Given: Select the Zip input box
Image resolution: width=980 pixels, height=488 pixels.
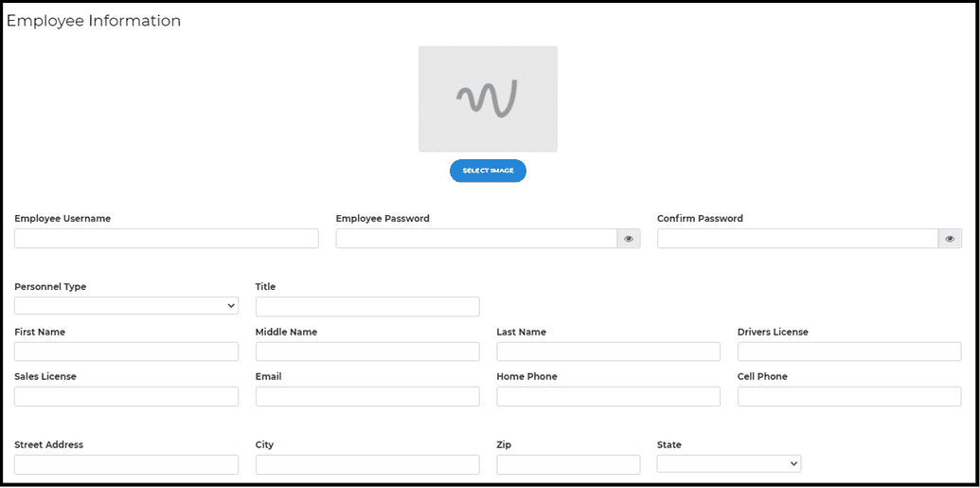Looking at the screenshot, I should (x=569, y=465).
